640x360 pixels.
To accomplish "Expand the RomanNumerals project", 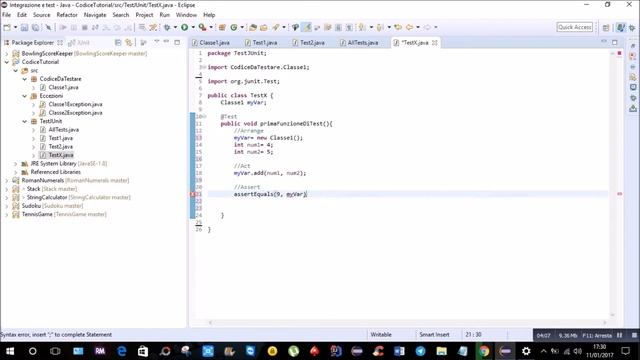I will click(x=7, y=180).
